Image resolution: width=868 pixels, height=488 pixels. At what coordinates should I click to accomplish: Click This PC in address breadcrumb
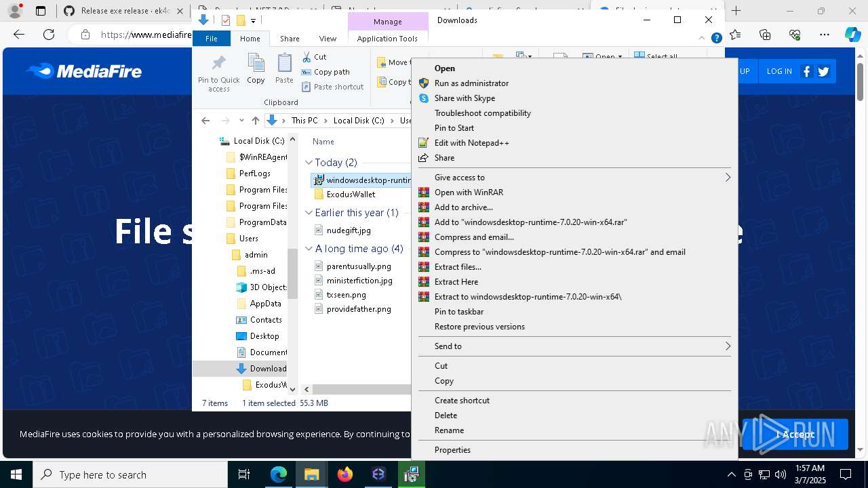click(x=304, y=121)
